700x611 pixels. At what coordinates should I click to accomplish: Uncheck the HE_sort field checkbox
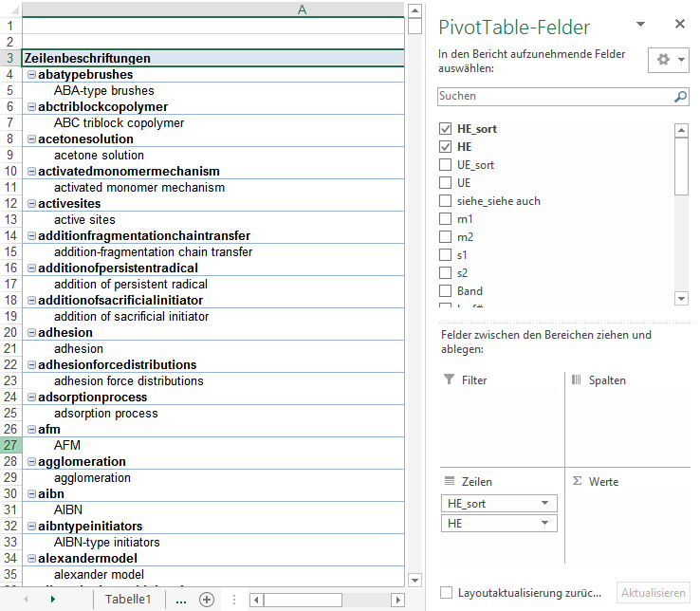(446, 129)
